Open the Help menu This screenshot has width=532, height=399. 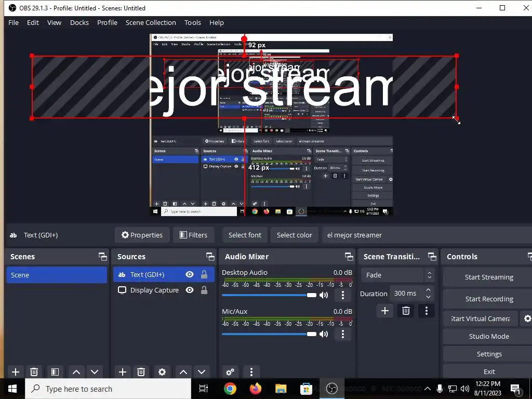click(x=217, y=23)
